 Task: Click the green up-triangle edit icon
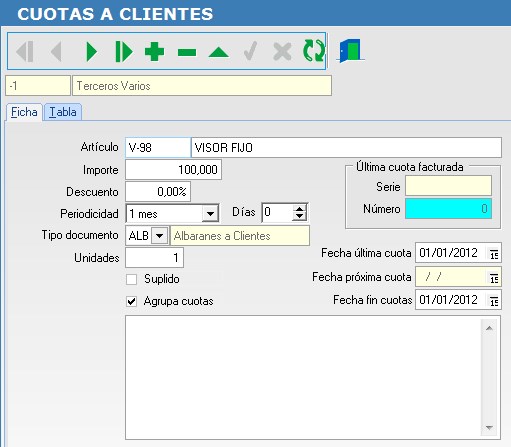tap(219, 52)
